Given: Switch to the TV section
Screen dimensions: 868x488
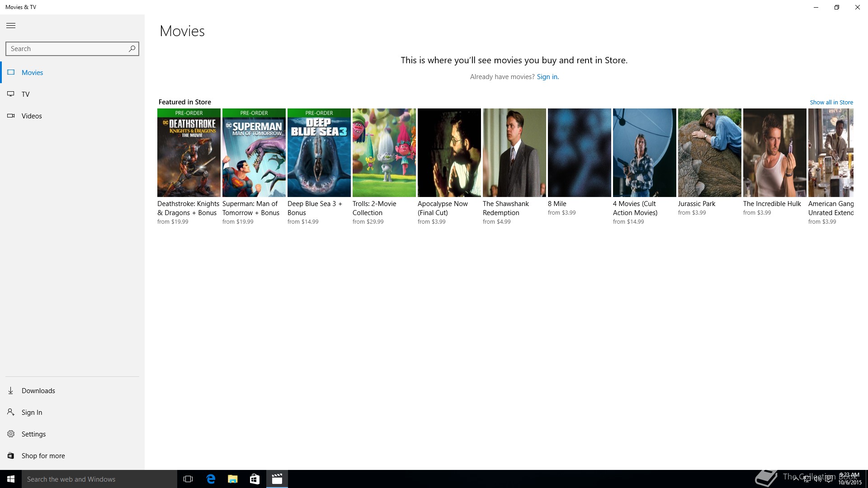Looking at the screenshot, I should coord(72,94).
